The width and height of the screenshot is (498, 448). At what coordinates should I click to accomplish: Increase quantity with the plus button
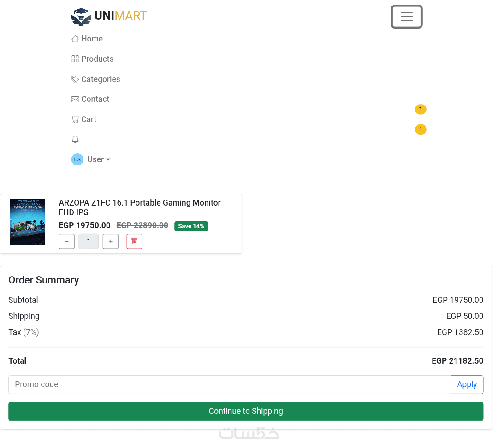tap(111, 242)
